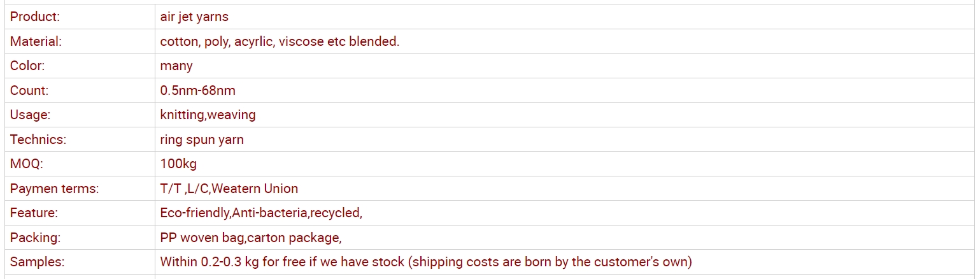Viewport: 980px width, 279px height.
Task: Click the 'Technics:' row label
Action: (38, 139)
